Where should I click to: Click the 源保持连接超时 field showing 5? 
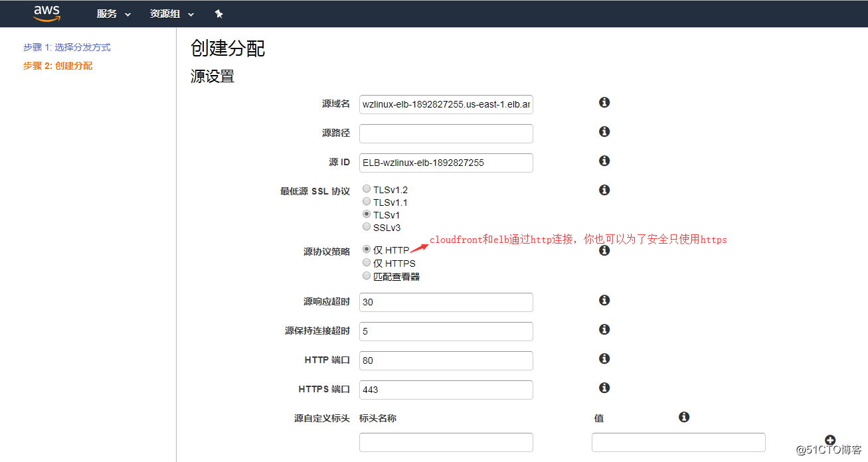[x=446, y=331]
